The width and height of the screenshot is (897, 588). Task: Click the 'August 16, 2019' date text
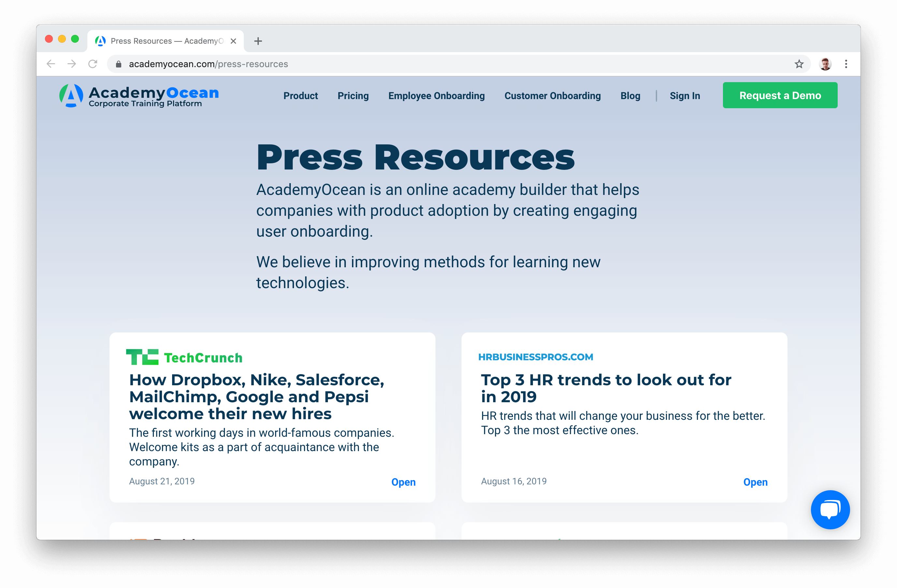click(x=513, y=481)
